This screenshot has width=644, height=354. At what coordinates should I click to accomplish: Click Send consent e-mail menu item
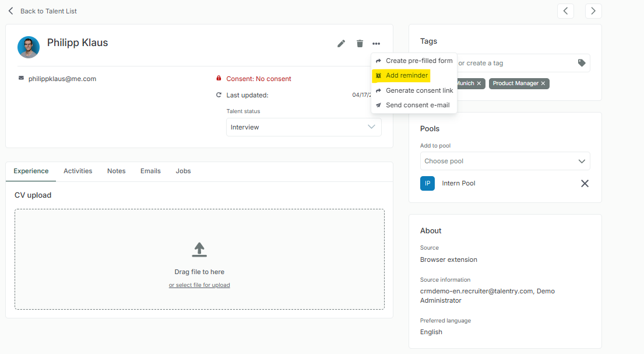click(417, 106)
